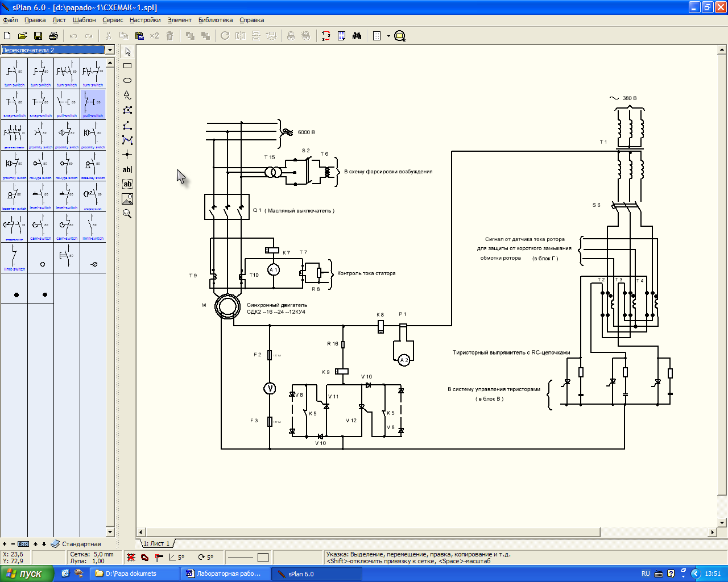Pick the Bezier curve tool
This screenshot has width=728, height=582.
127,140
